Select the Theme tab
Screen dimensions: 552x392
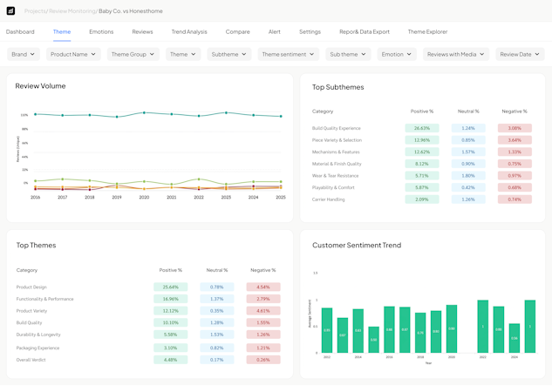point(62,31)
